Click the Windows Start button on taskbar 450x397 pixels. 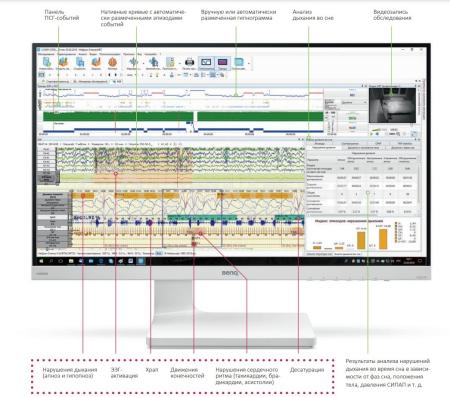coord(41,261)
